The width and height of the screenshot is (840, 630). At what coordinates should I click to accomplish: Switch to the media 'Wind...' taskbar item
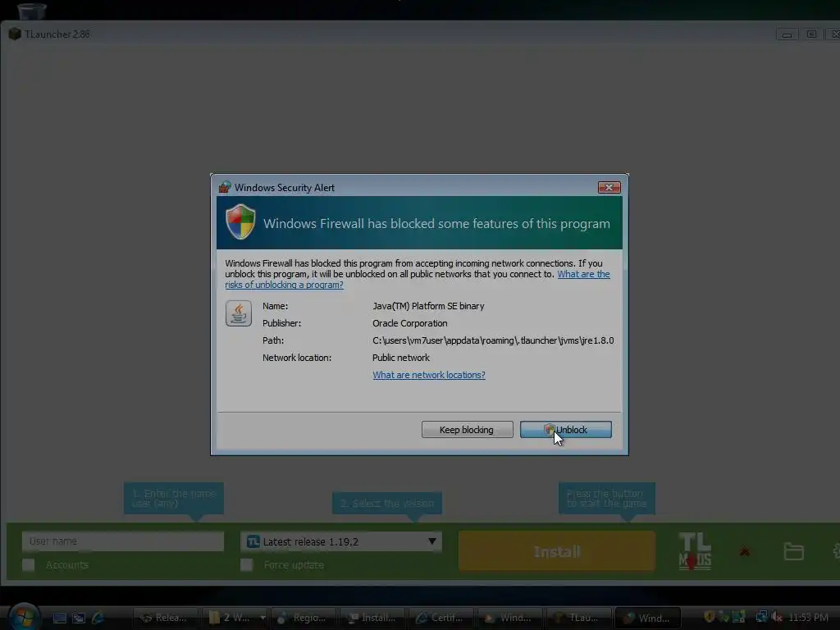[x=509, y=618]
